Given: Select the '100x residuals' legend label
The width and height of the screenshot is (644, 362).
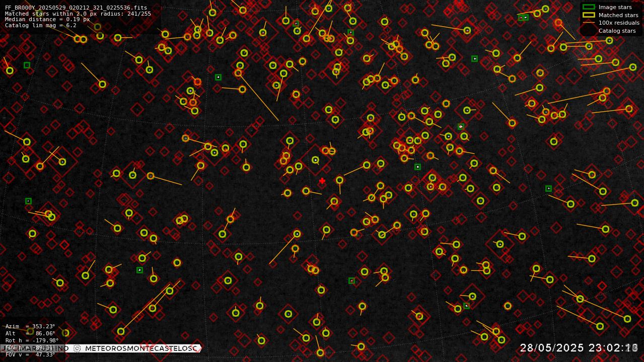Looking at the screenshot, I should pos(619,23).
